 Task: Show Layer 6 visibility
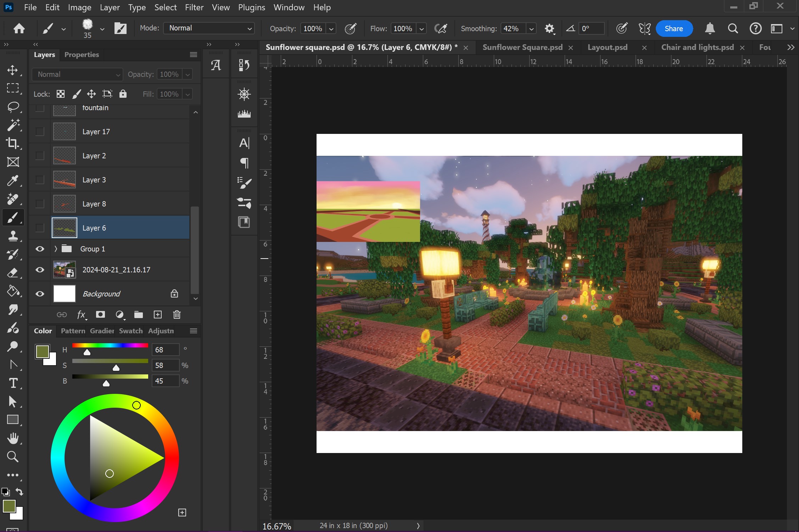tap(40, 228)
